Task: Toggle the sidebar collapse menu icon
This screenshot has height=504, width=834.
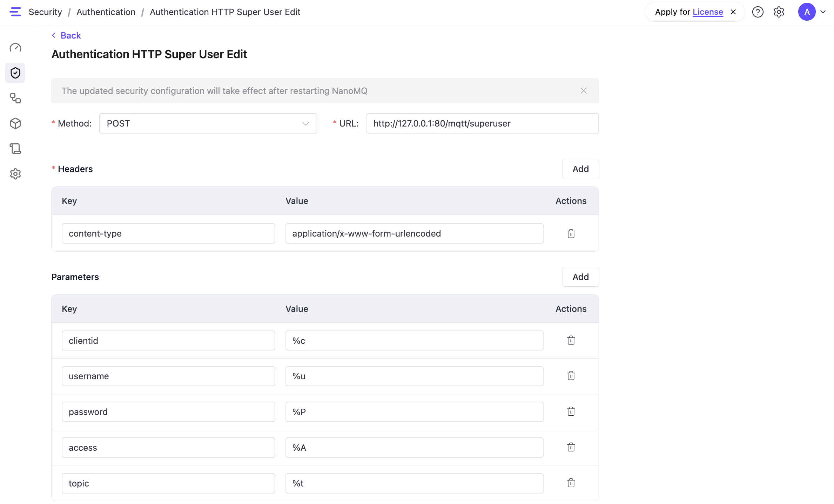Action: pyautogui.click(x=15, y=12)
